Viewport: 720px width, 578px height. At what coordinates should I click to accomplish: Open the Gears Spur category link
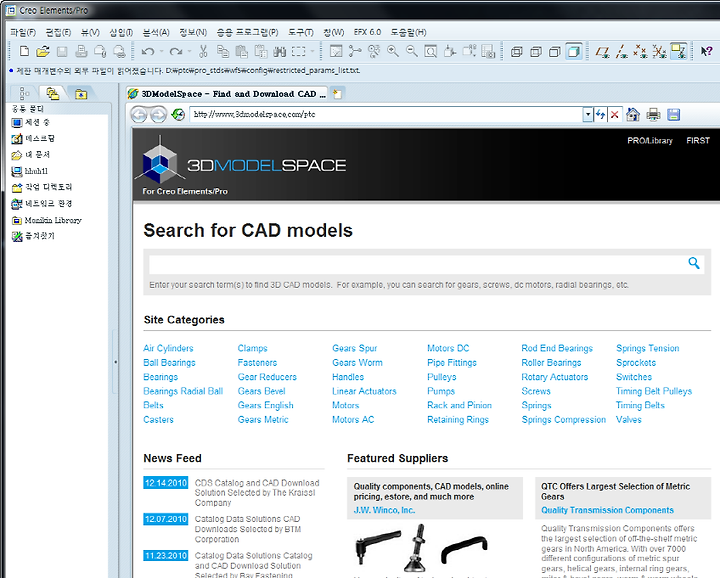(x=354, y=348)
